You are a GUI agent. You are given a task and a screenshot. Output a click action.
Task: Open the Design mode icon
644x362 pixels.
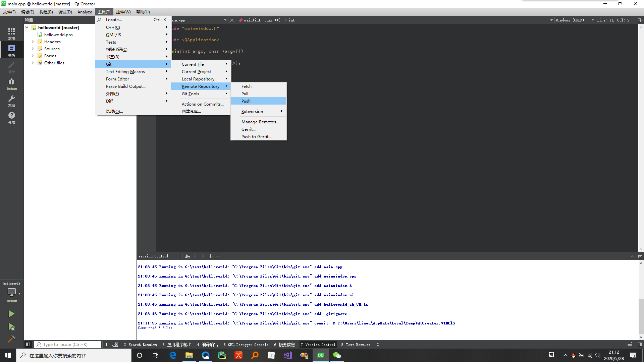[11, 67]
